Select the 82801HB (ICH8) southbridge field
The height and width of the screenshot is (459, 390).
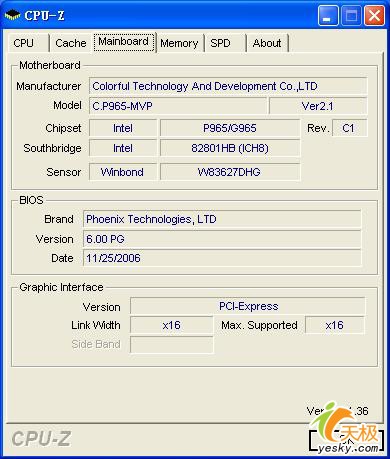[230, 148]
